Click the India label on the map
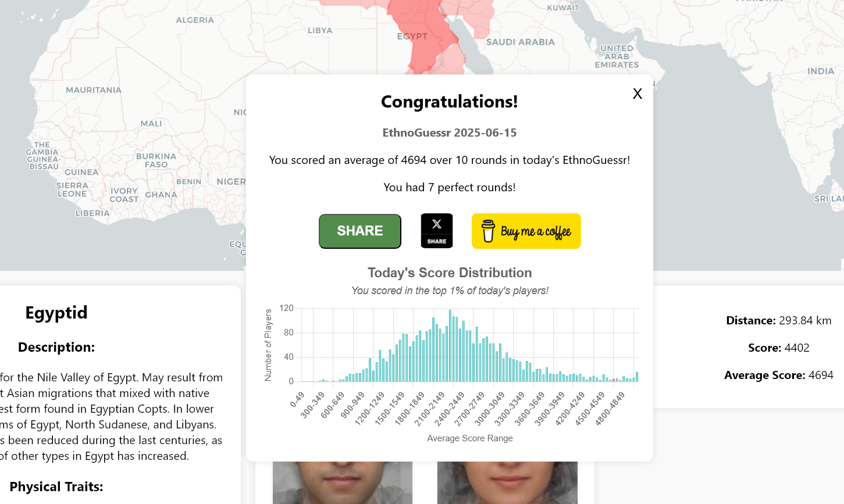844x504 pixels. coord(821,71)
